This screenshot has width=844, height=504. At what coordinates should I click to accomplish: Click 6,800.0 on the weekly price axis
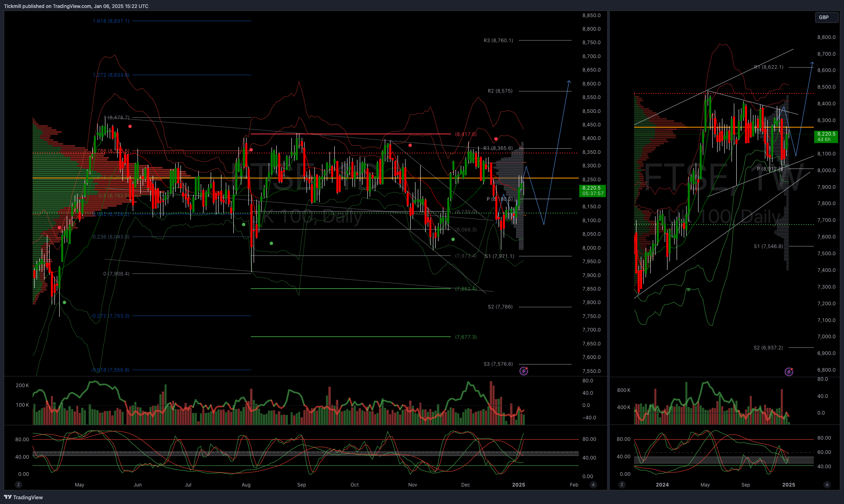[827, 370]
